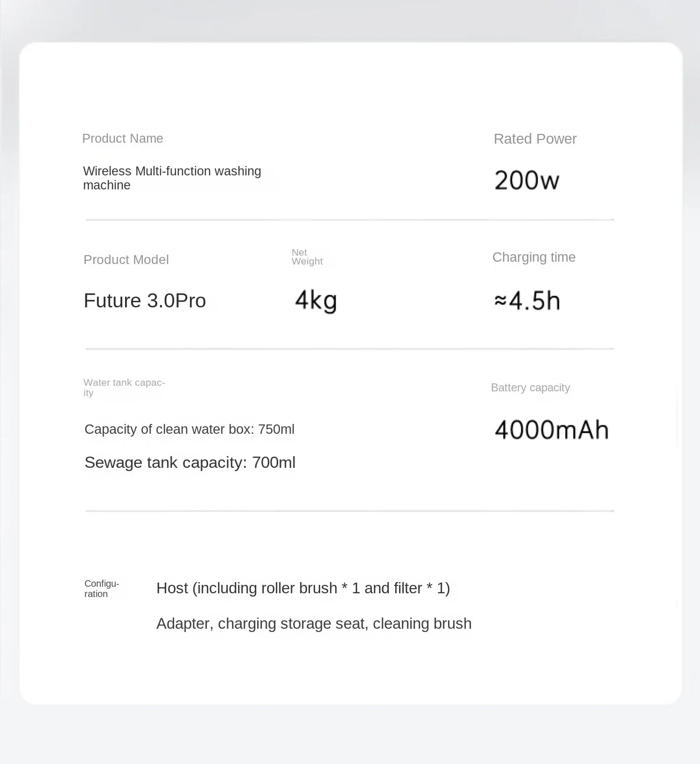Select the 200w power value

pos(527,180)
